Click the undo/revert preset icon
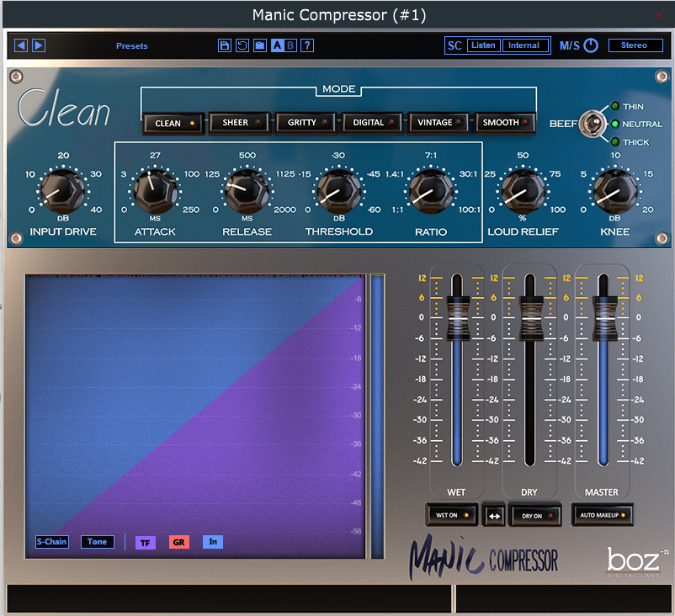Viewport: 675px width, 616px height. [x=242, y=45]
